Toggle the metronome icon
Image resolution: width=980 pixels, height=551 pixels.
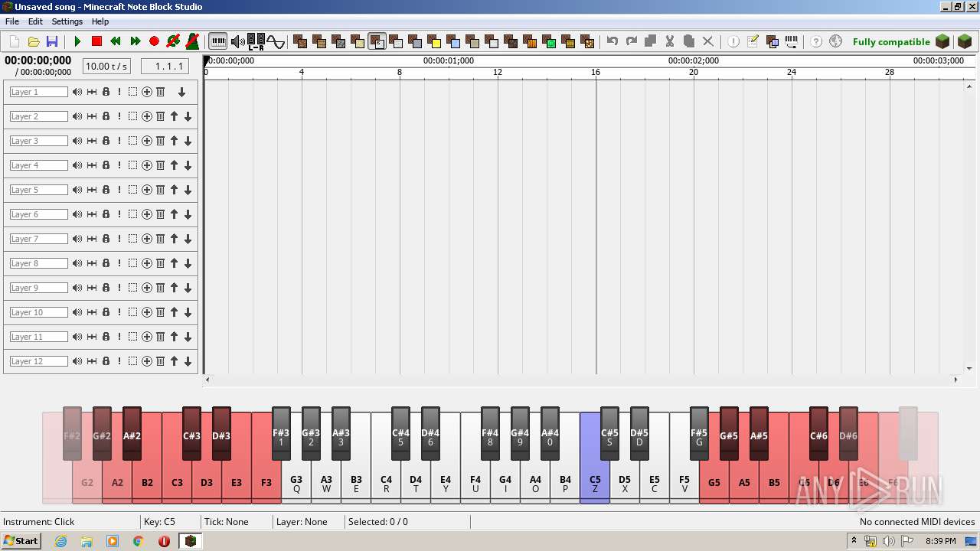193,41
